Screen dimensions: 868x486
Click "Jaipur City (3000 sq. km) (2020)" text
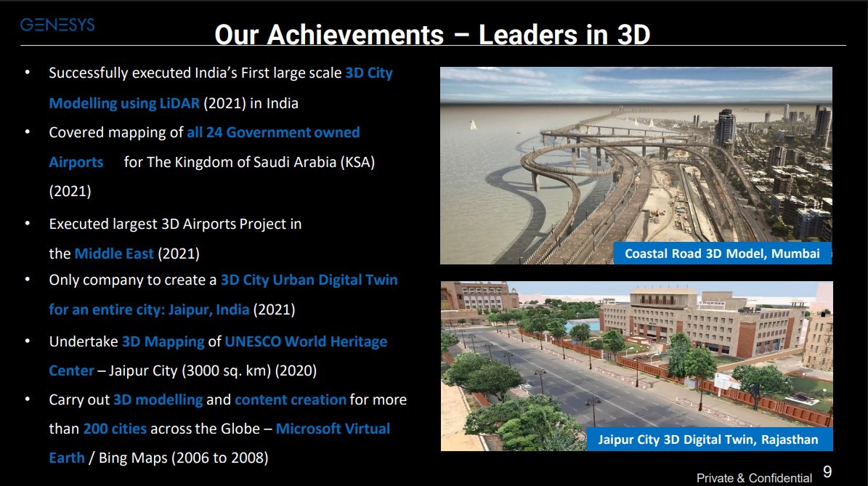pyautogui.click(x=213, y=371)
